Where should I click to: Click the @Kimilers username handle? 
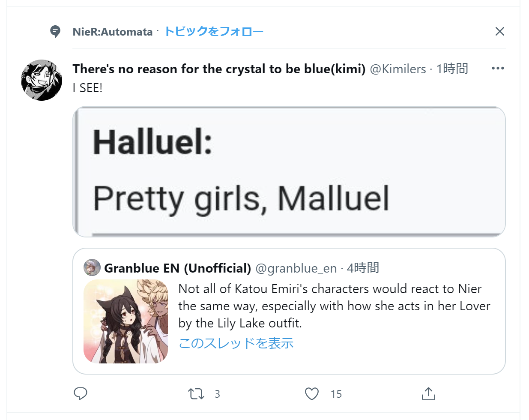398,69
